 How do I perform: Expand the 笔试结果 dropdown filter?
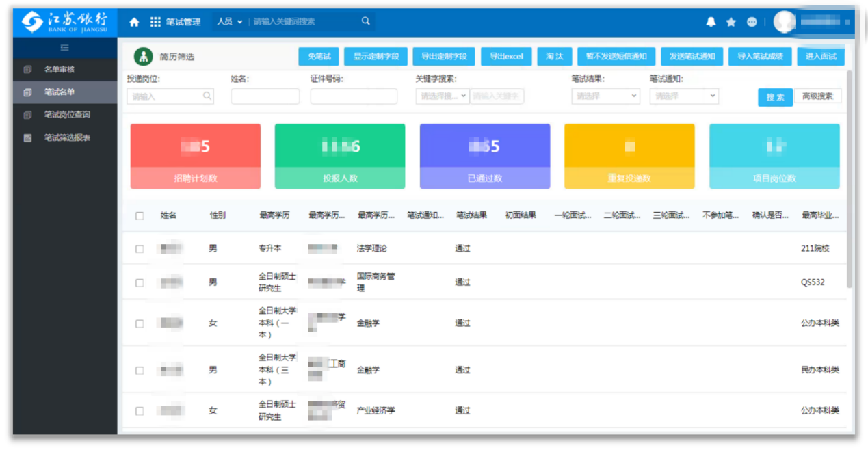[x=605, y=96]
